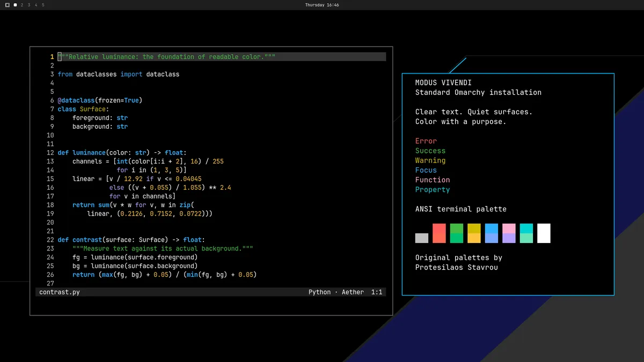This screenshot has width=644, height=362.
Task: Pick the white ANSI palette swatch
Action: pos(544,233)
